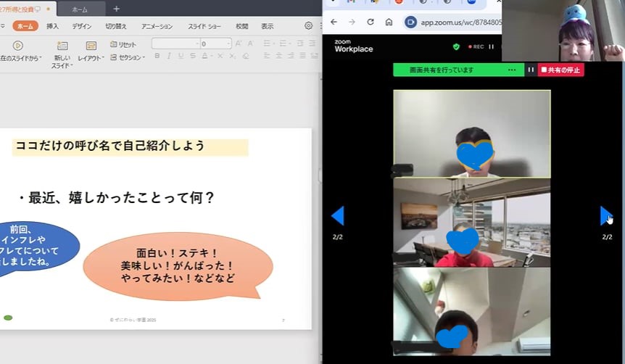Open the セクション section dropdown

coord(131,57)
